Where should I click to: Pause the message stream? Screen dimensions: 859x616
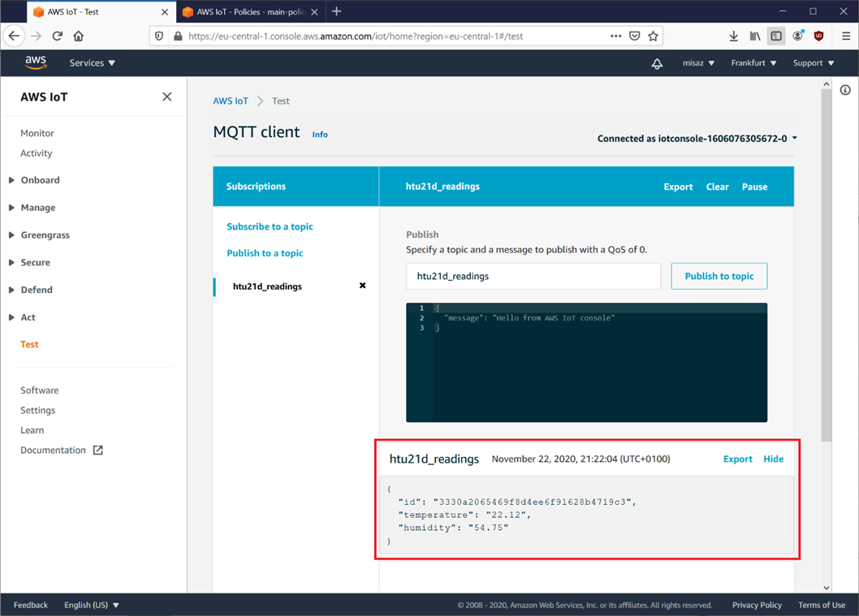754,187
